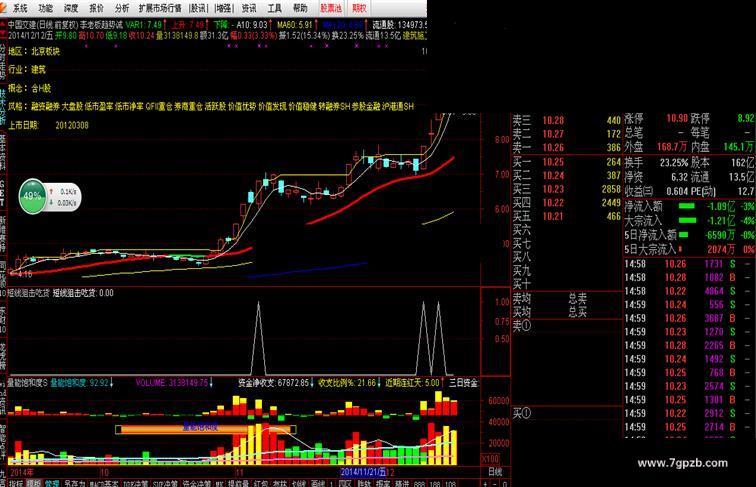Screen dimensions: 756x487
Task: Click the 三日资金 label
Action: coord(463,383)
